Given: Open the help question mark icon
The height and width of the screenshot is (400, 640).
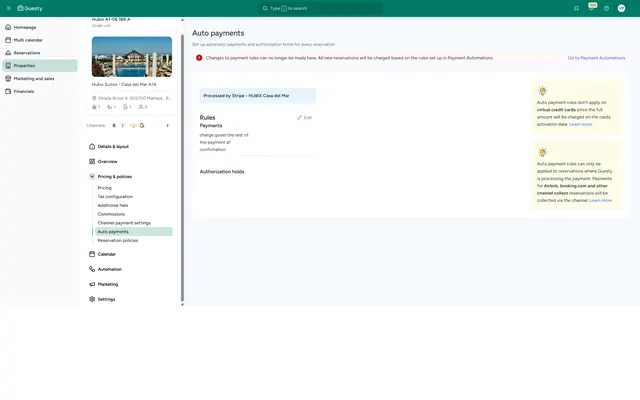Looking at the screenshot, I should coord(607,8).
